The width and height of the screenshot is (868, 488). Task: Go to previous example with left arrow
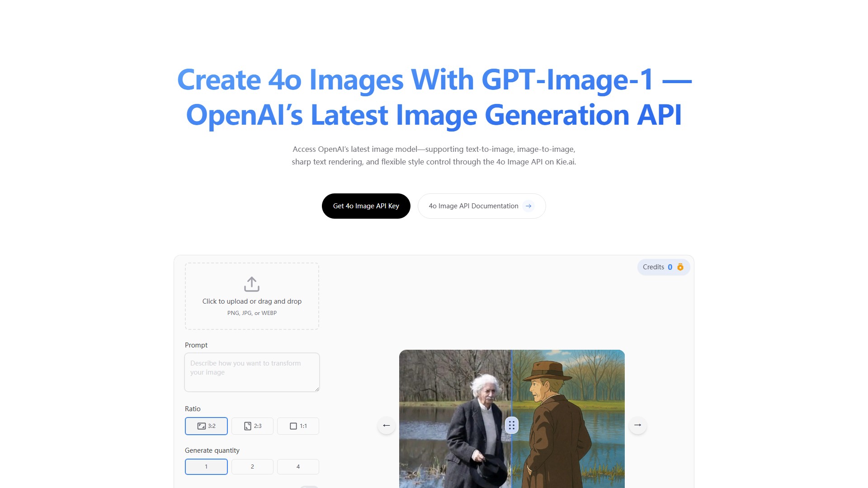387,425
